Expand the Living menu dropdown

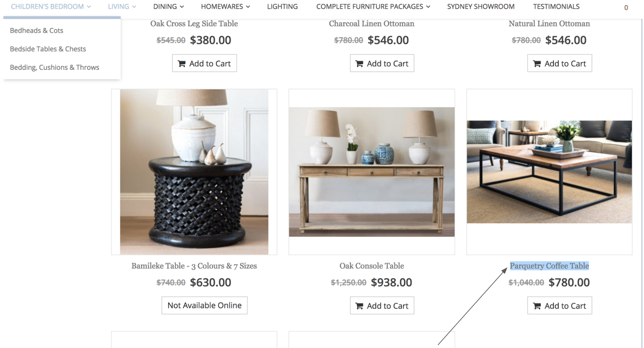click(x=122, y=6)
